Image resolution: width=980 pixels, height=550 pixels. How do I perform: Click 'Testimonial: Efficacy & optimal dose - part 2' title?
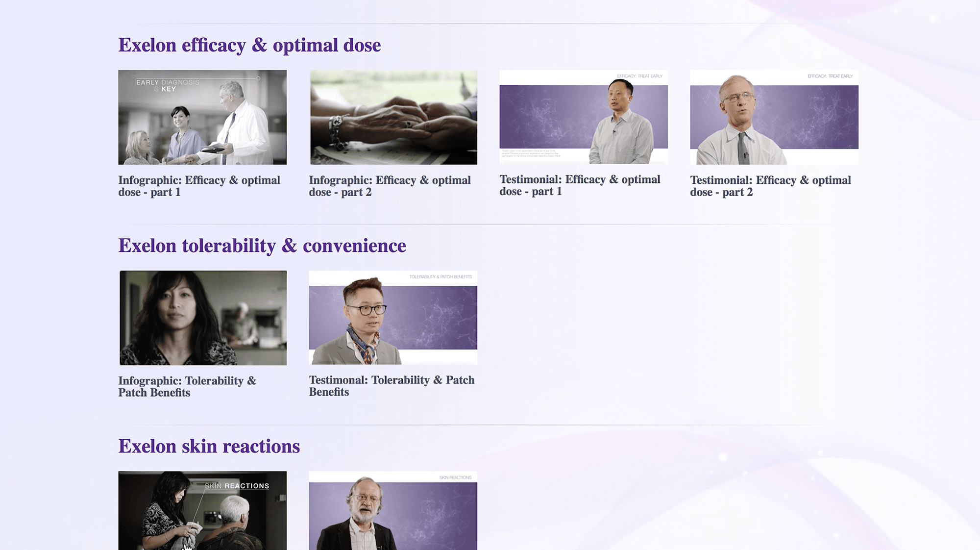click(x=770, y=186)
